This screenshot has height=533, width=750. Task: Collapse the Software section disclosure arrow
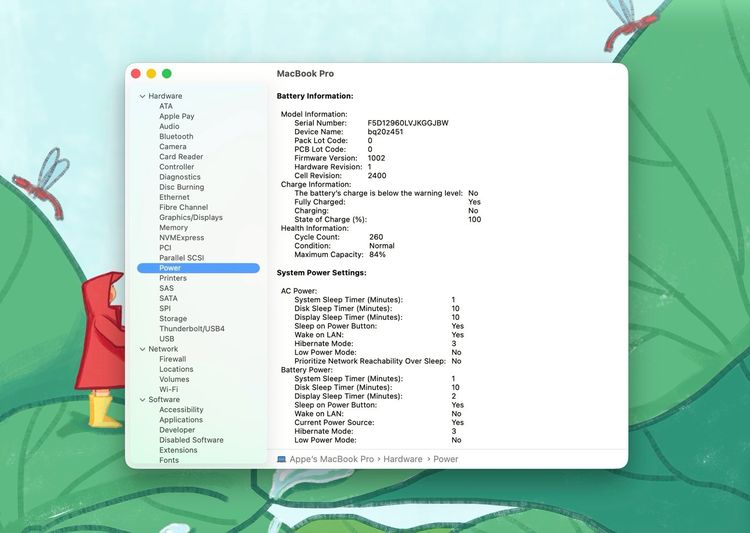coord(143,400)
